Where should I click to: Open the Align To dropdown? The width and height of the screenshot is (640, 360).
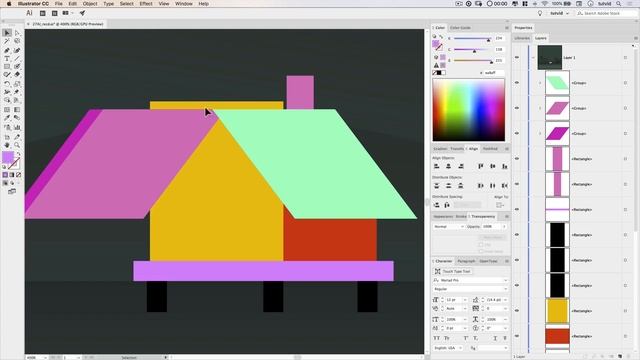tap(500, 205)
